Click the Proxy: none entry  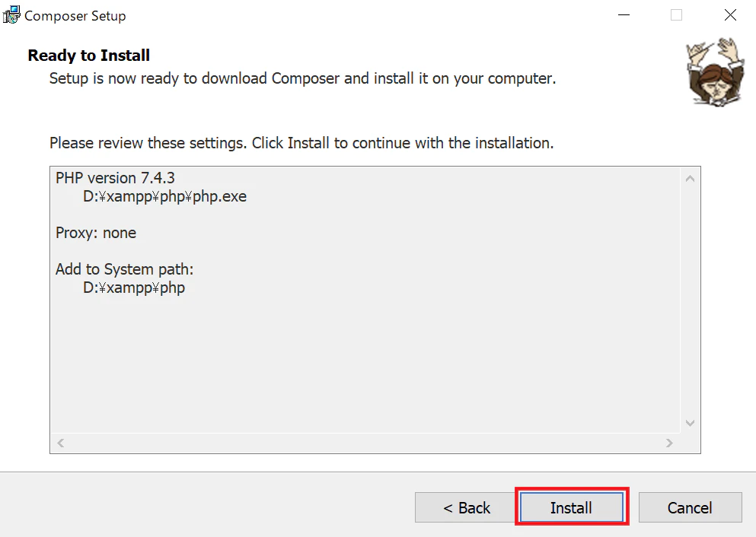(96, 233)
